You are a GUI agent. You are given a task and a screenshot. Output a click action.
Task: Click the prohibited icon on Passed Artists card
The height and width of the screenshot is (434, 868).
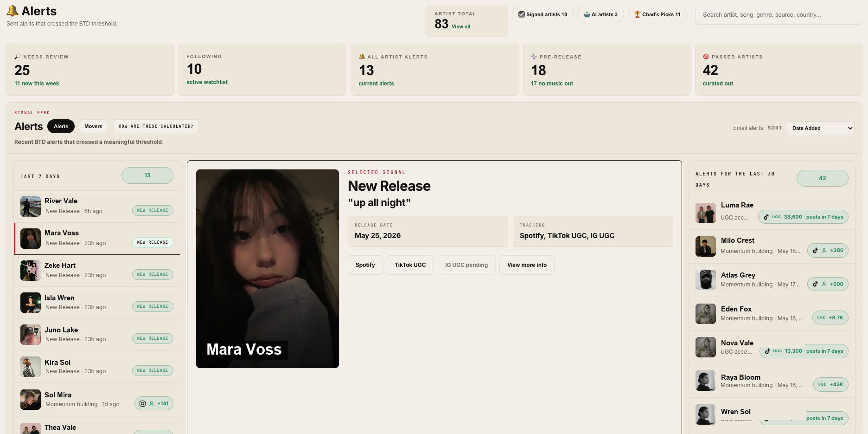tap(706, 57)
